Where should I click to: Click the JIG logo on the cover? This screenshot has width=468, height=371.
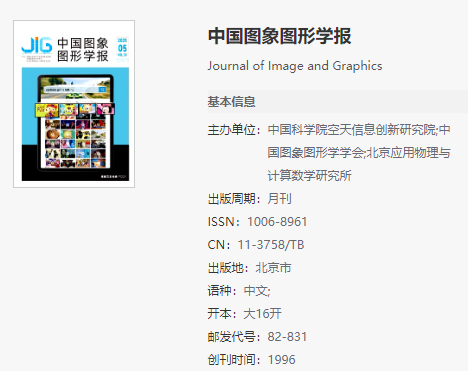37,45
